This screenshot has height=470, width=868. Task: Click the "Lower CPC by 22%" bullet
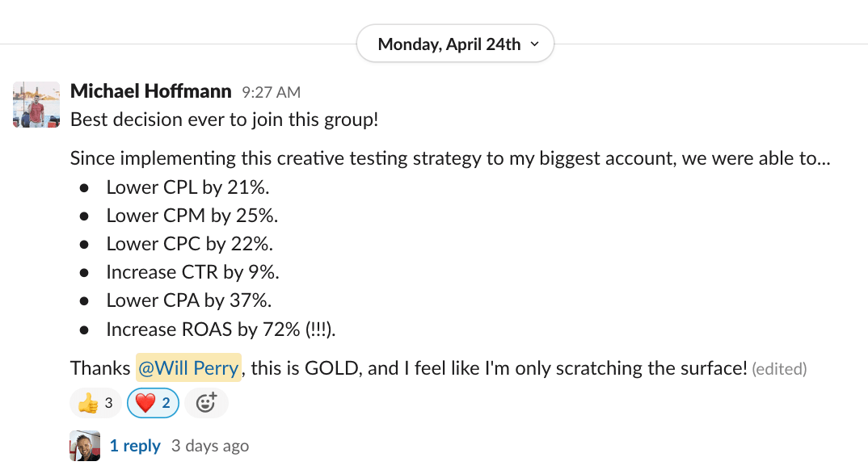(189, 244)
